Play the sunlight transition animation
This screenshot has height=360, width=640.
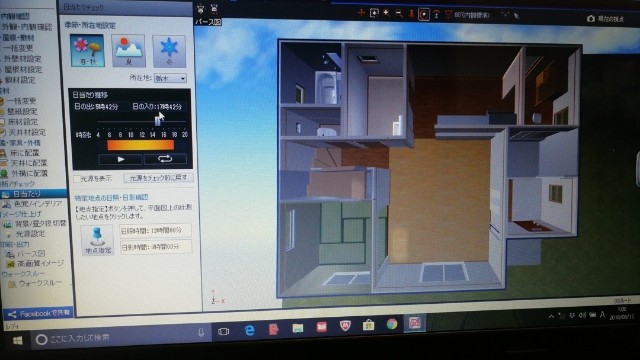[x=120, y=159]
